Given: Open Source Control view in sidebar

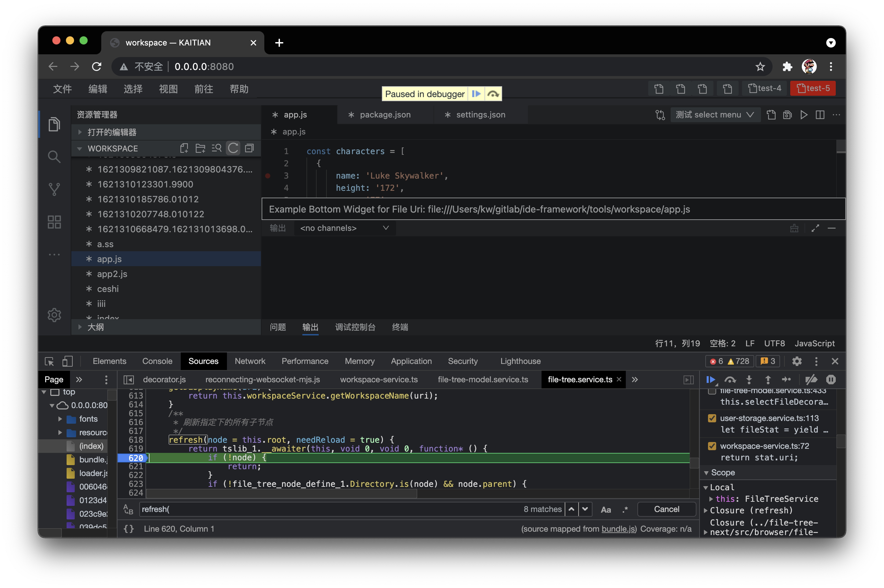Looking at the screenshot, I should 54,189.
